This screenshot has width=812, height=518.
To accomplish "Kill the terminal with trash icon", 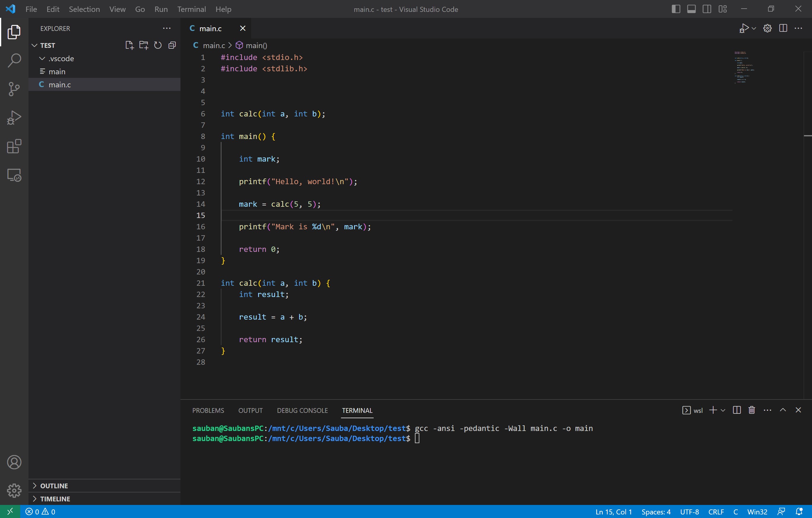I will tap(752, 410).
